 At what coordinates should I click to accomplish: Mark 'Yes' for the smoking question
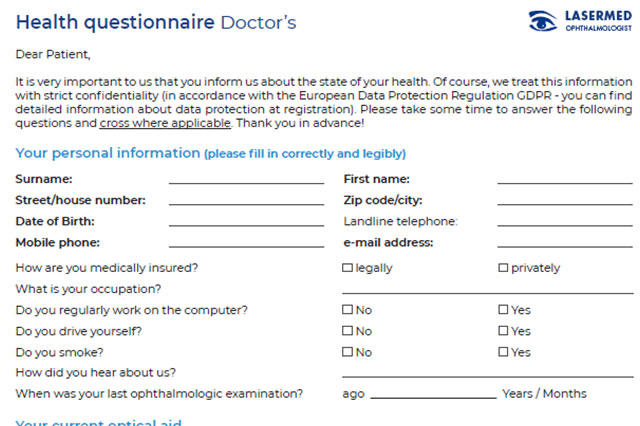coord(503,352)
